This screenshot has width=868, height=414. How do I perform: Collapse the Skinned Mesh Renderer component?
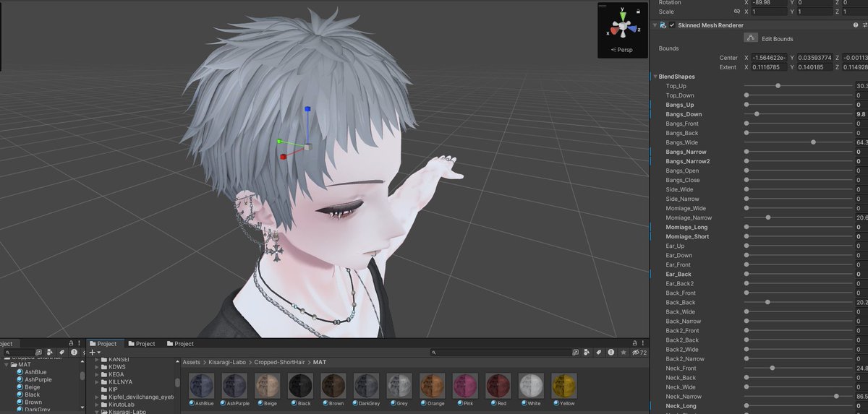point(654,25)
